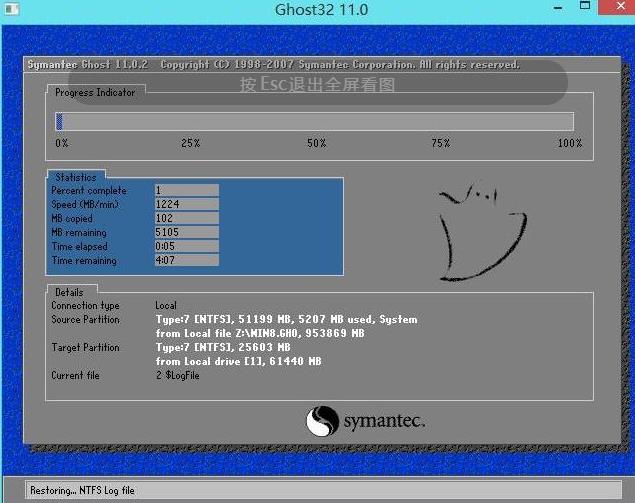Click the Time elapsed value 0:05
Image resolution: width=635 pixels, height=503 pixels.
187,246
